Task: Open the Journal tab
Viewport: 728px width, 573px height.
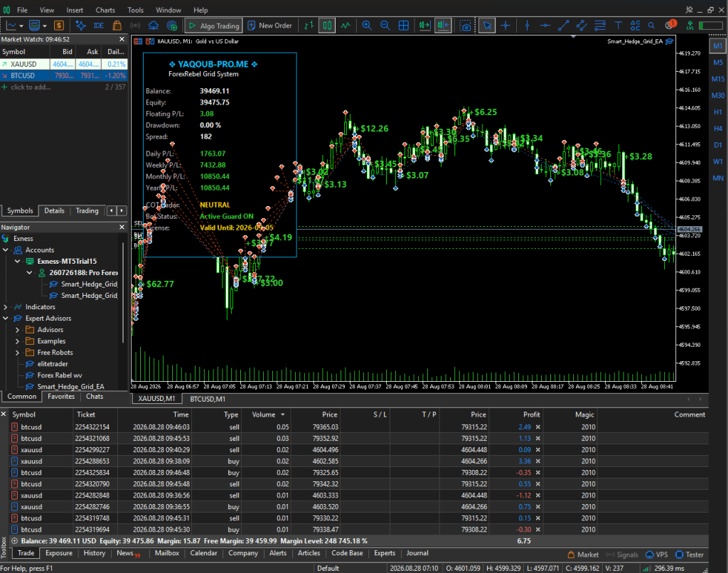Action: click(417, 553)
